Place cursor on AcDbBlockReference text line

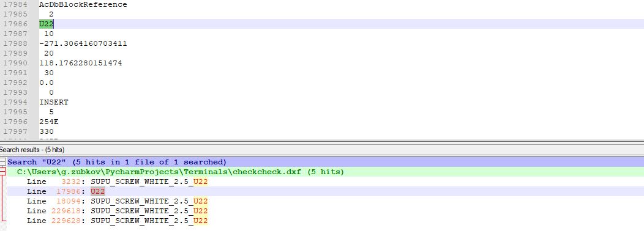(x=83, y=4)
